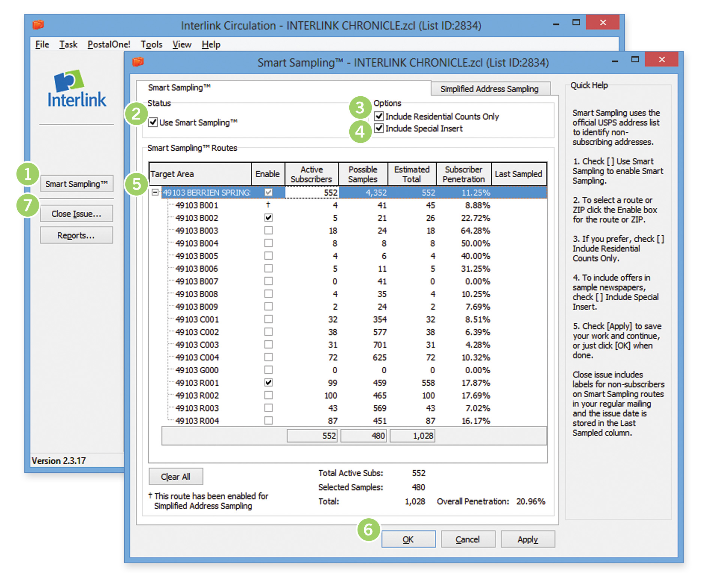Toggle the Use Smart Sampling checkbox
This screenshot has height=588, width=714.
pyautogui.click(x=153, y=122)
